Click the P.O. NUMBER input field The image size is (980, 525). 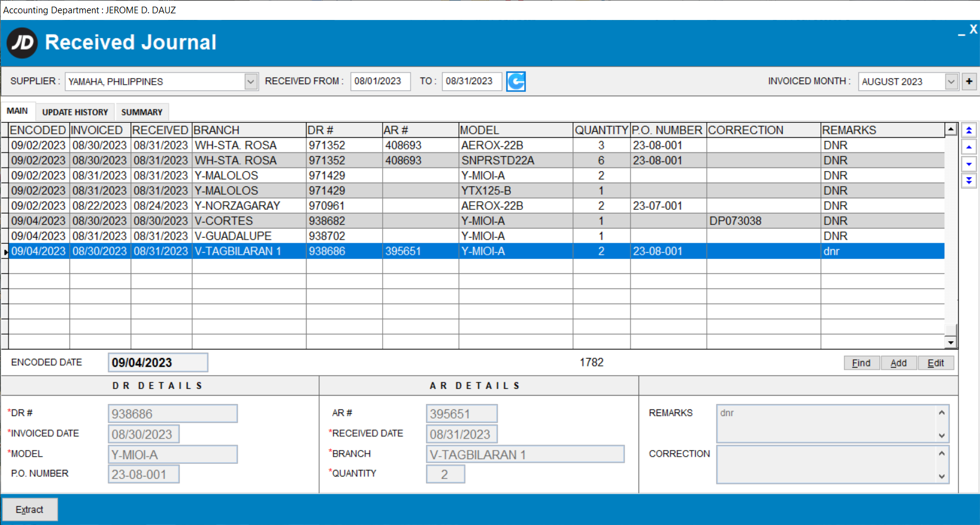click(x=144, y=474)
